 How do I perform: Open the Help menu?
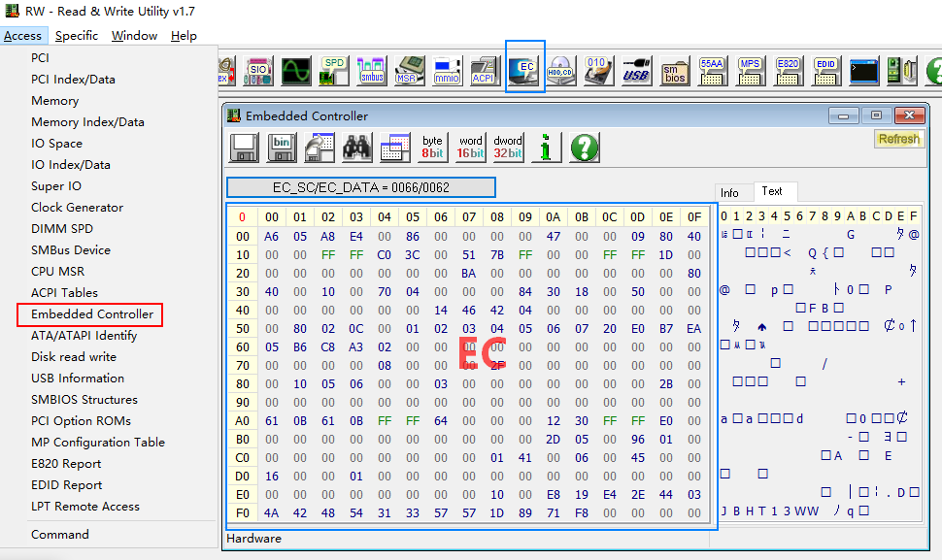pos(184,36)
